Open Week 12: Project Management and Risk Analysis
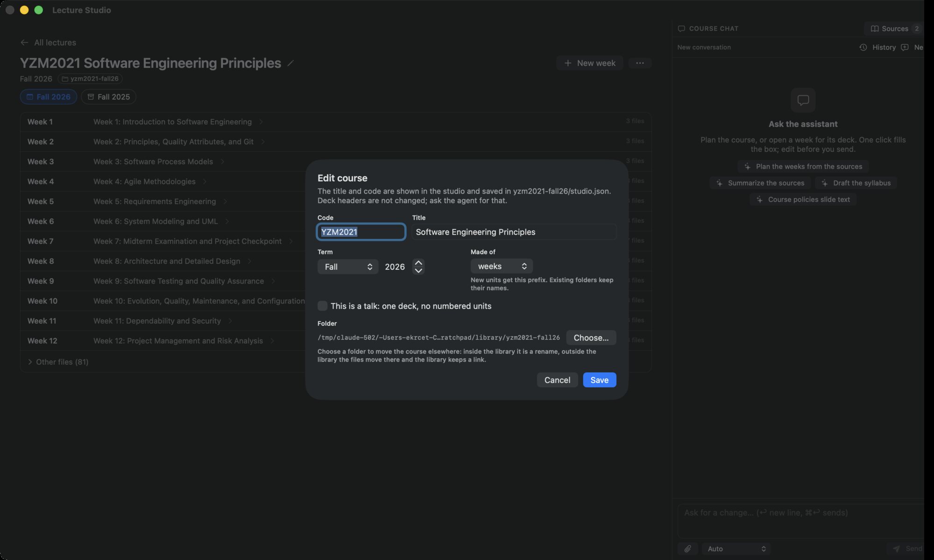The image size is (934, 560). (178, 341)
